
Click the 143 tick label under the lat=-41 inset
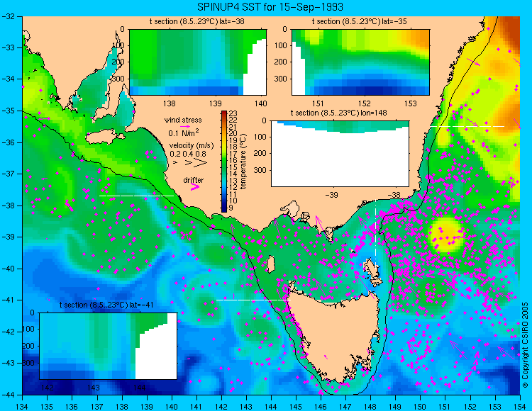[94, 388]
